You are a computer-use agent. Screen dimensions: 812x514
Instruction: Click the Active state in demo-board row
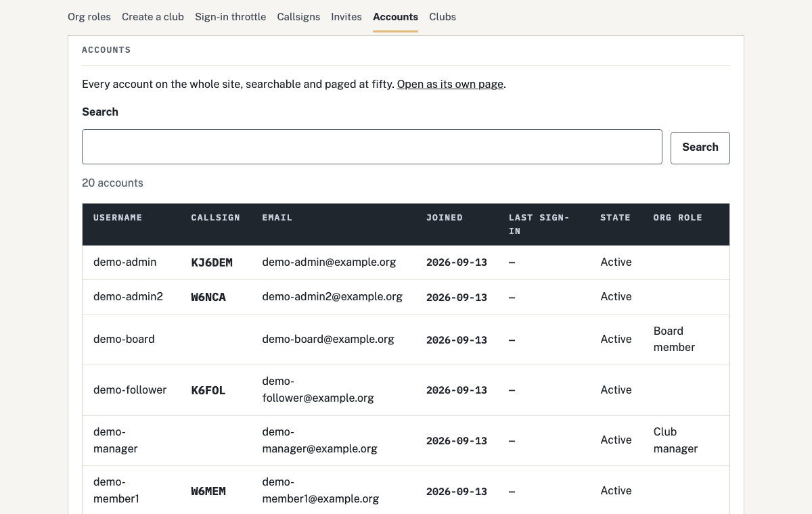tap(616, 340)
